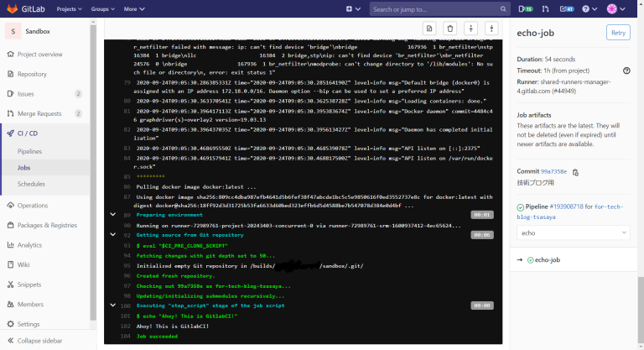The width and height of the screenshot is (644, 350).
Task: Click the Repository file icon
Action: click(x=11, y=74)
